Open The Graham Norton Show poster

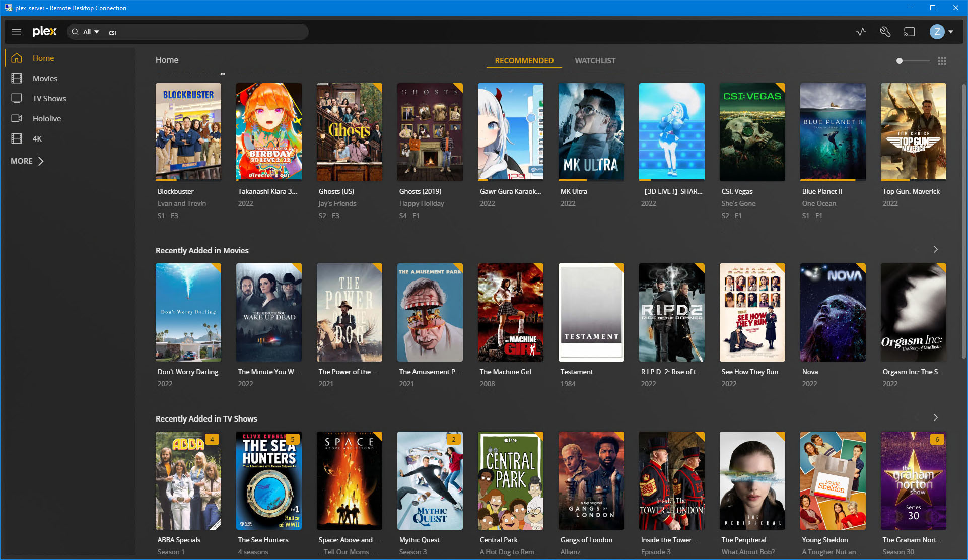pyautogui.click(x=914, y=480)
